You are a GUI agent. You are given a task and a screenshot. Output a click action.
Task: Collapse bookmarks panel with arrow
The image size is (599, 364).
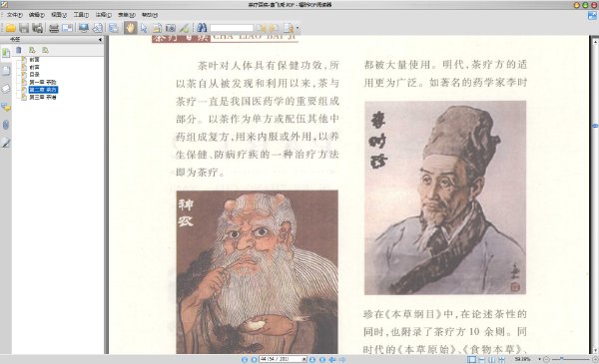click(x=100, y=40)
